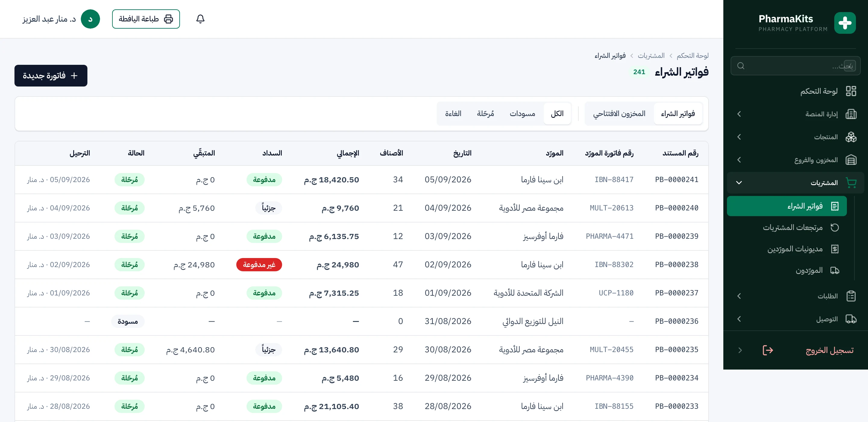Expand the الطلبات sidebar chevron
This screenshot has width=868, height=422.
739,296
